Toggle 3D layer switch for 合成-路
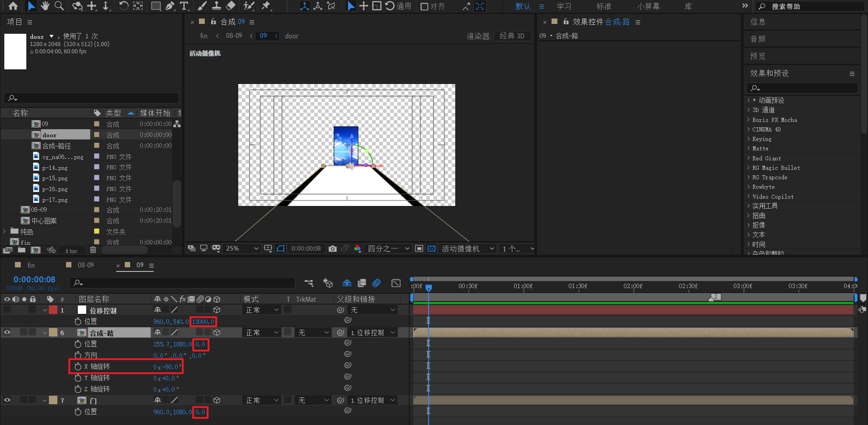The height and width of the screenshot is (425, 868). click(217, 332)
